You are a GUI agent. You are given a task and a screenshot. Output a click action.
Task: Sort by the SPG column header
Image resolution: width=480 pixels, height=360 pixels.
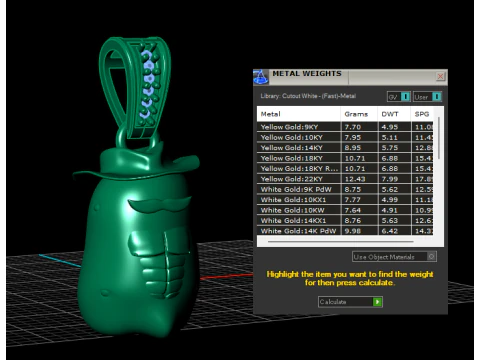pyautogui.click(x=422, y=114)
